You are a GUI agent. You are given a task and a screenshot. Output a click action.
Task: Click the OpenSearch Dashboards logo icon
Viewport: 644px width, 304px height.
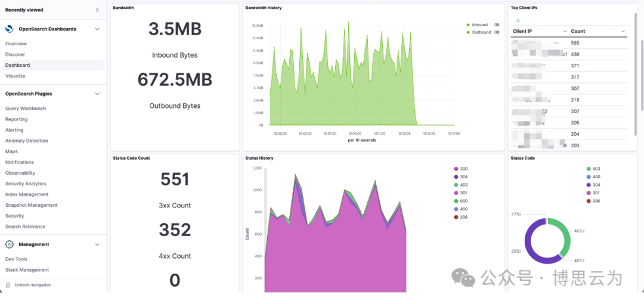click(x=9, y=29)
